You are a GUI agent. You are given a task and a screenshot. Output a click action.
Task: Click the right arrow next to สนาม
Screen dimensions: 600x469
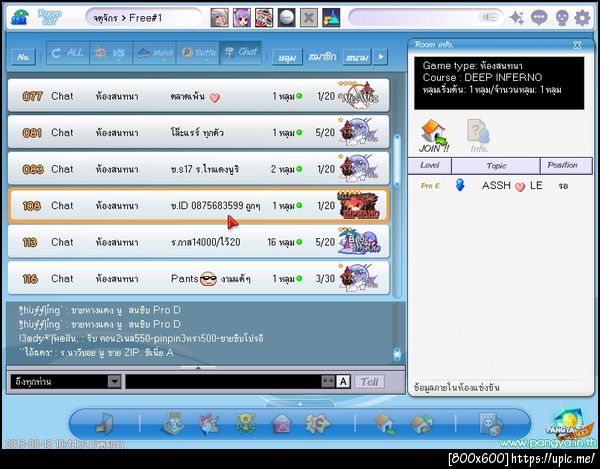pyautogui.click(x=381, y=57)
